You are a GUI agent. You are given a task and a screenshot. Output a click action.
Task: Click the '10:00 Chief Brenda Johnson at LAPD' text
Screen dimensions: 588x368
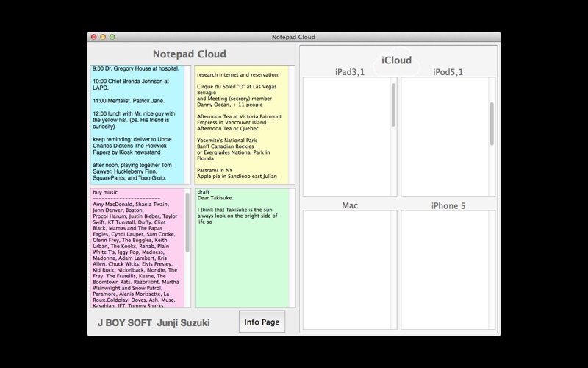[131, 85]
